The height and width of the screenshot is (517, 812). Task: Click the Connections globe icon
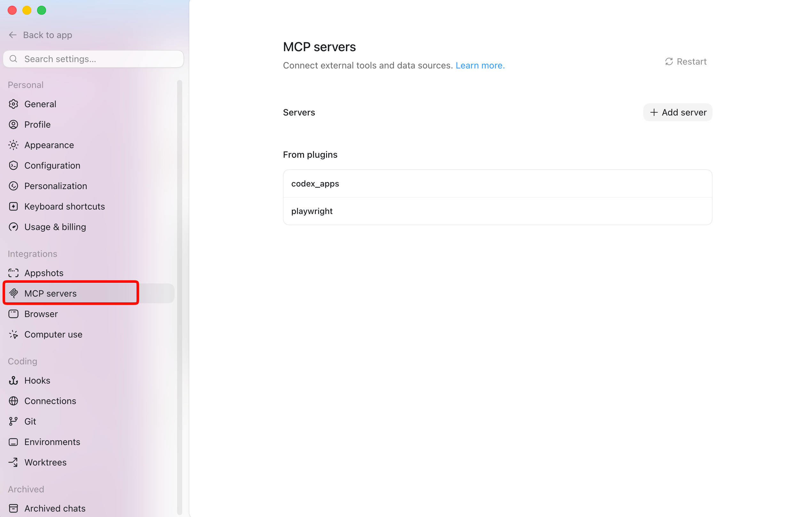click(13, 401)
